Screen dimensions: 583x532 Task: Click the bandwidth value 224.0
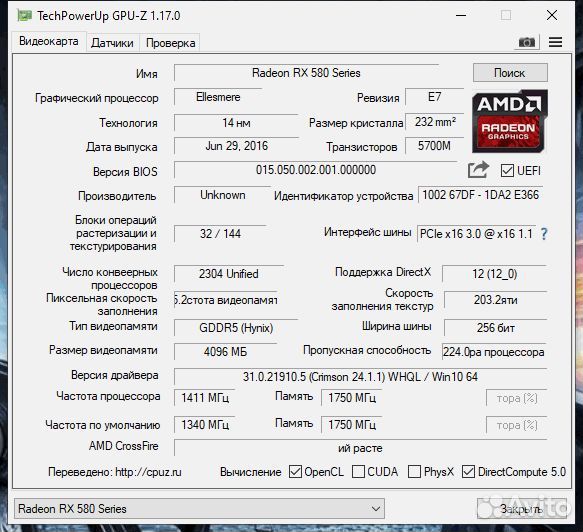coord(494,352)
